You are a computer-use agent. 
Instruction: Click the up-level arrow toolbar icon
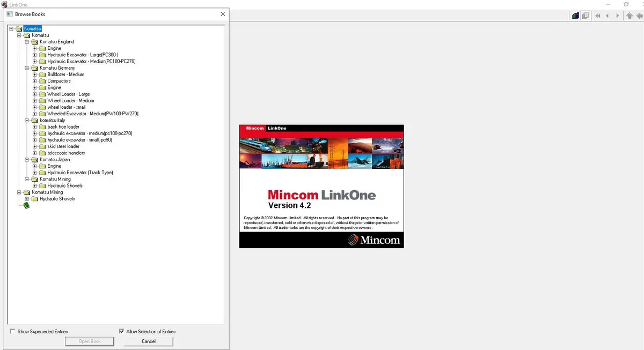(630, 16)
